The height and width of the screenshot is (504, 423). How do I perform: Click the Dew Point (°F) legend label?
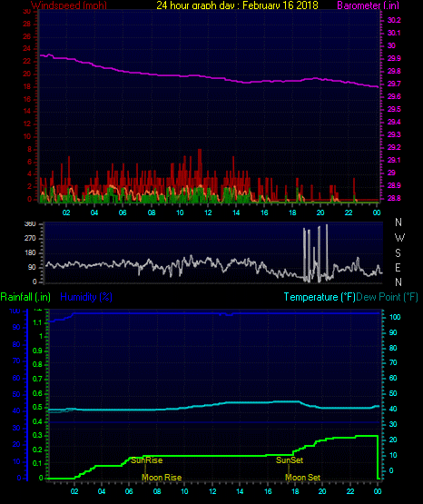[387, 297]
